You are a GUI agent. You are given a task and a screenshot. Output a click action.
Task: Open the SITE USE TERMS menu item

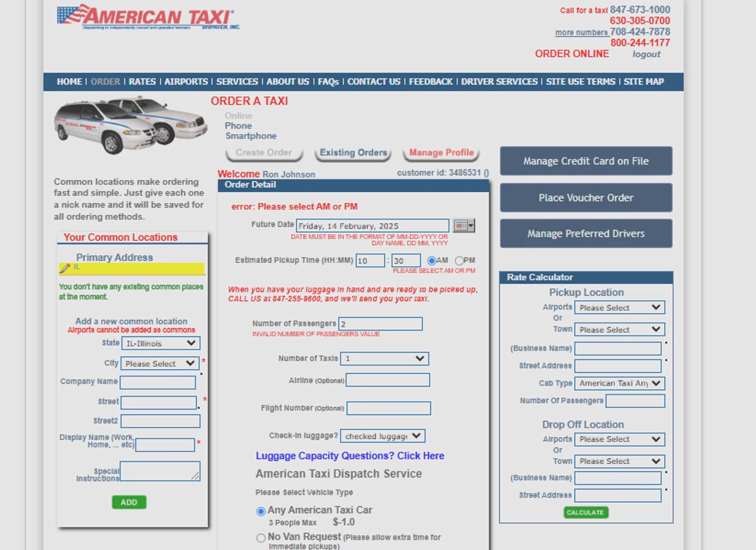(x=581, y=82)
